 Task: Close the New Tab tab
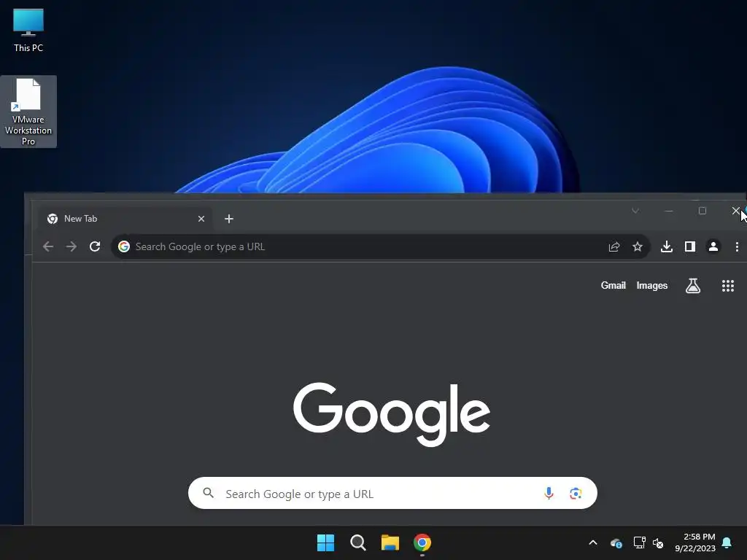click(201, 219)
